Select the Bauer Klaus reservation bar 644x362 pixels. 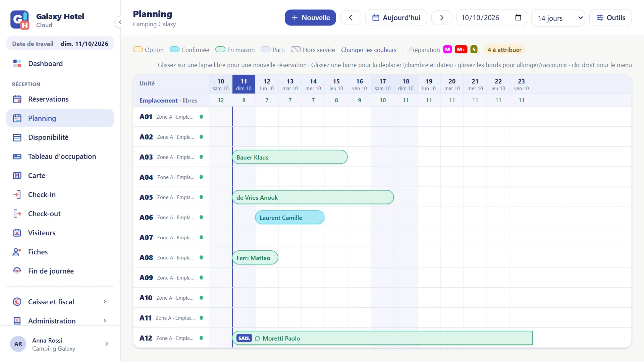click(x=290, y=157)
